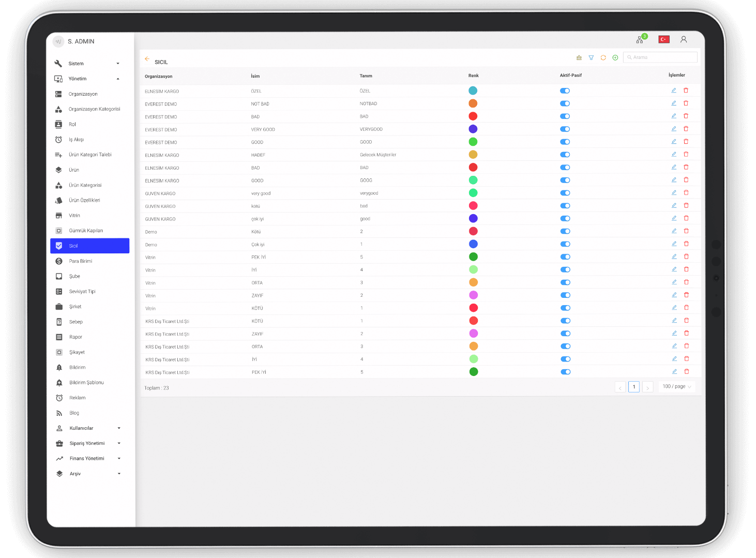Toggle active switch for ELNESİM KARGO ÖZEL

(x=565, y=91)
